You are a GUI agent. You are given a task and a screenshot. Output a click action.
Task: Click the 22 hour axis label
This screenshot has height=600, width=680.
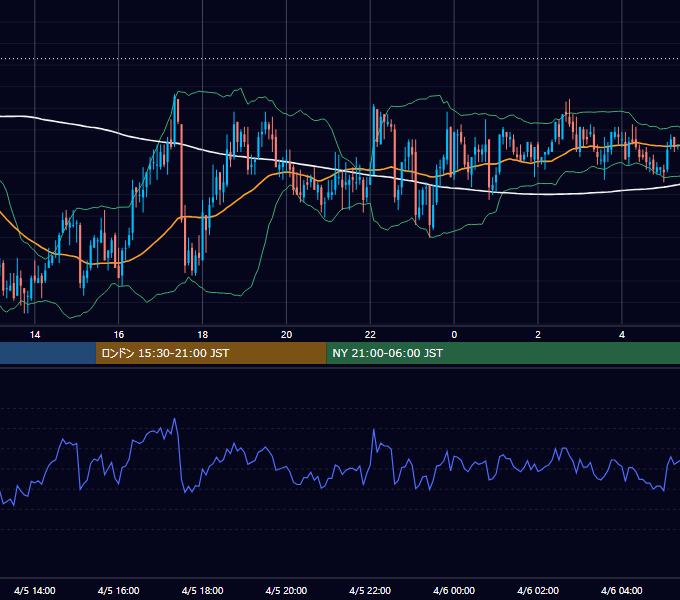click(x=370, y=335)
